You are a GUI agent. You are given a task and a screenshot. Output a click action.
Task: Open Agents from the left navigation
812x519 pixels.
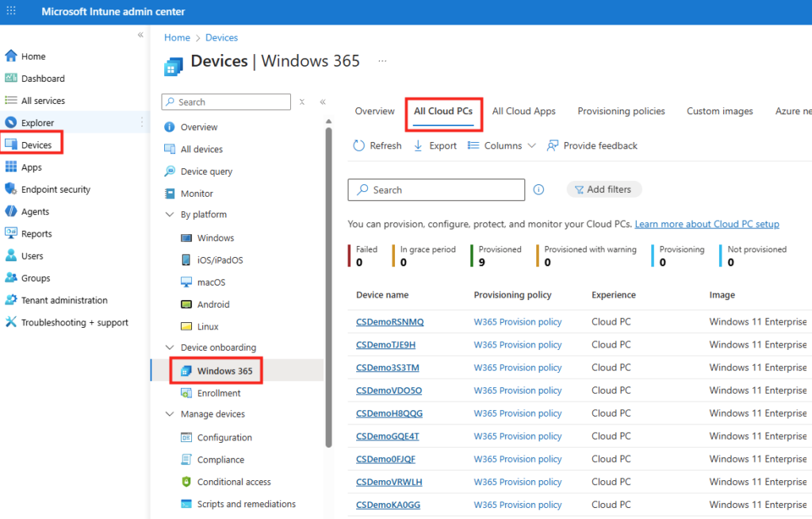35,212
